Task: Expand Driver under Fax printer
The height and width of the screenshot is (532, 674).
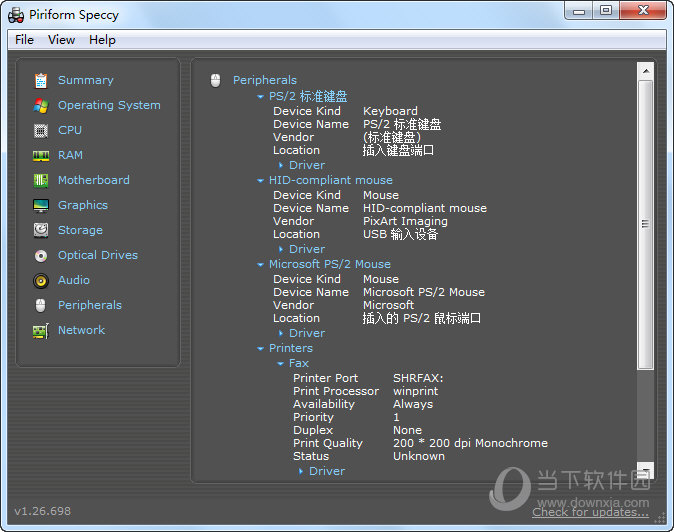Action: coord(301,471)
